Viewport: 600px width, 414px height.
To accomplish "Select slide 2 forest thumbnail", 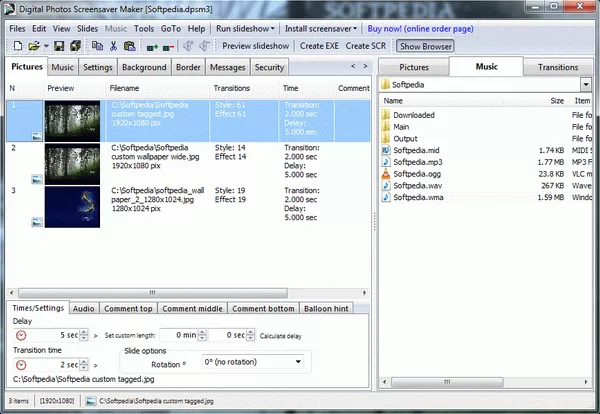I will coord(72,164).
